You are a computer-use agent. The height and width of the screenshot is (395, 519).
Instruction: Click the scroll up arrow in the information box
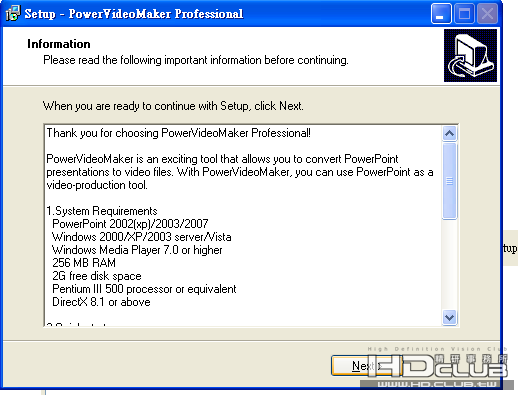449,134
